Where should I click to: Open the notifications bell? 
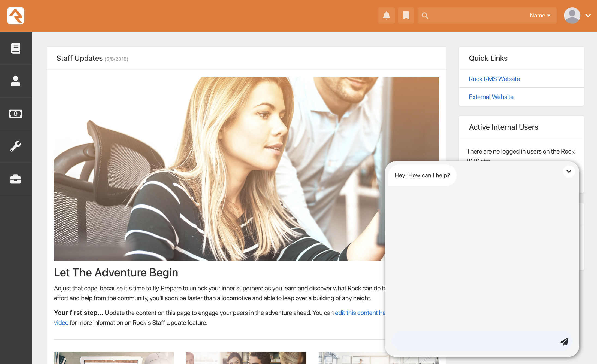386,16
